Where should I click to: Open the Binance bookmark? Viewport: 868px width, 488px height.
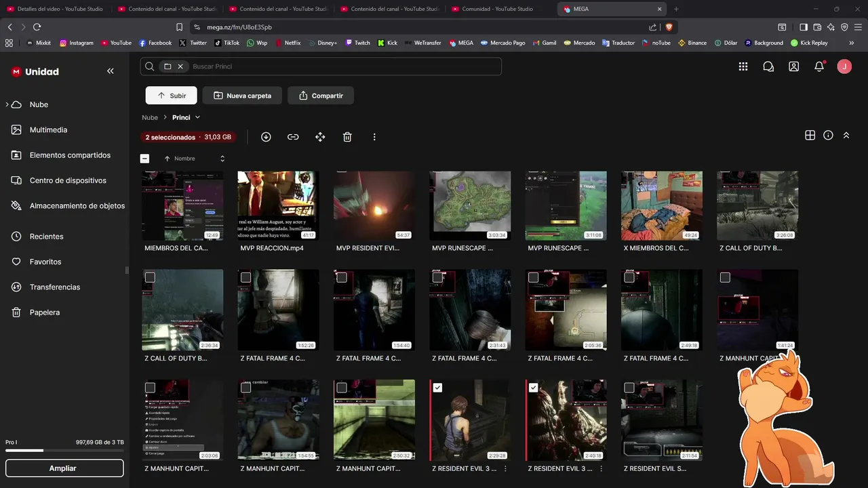tap(692, 43)
